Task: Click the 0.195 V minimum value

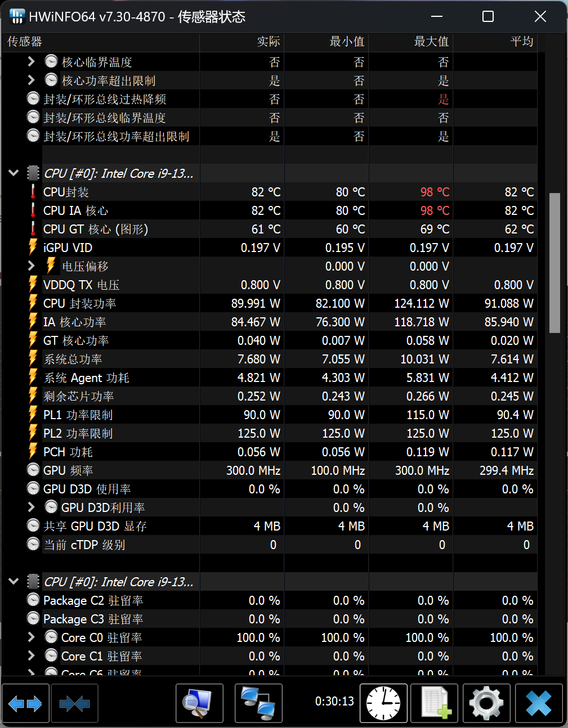Action: click(x=345, y=248)
